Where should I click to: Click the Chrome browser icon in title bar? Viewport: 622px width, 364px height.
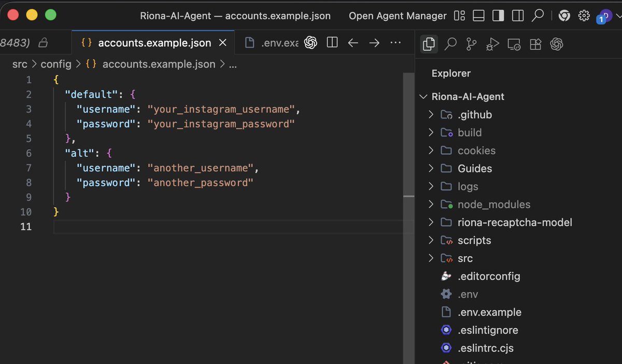pyautogui.click(x=564, y=16)
